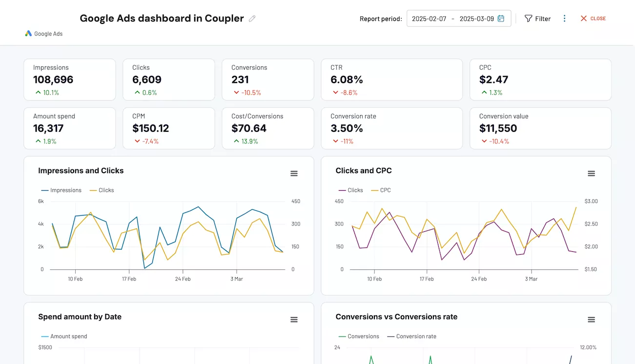
Task: Click the Conversion value metric card
Action: click(540, 128)
